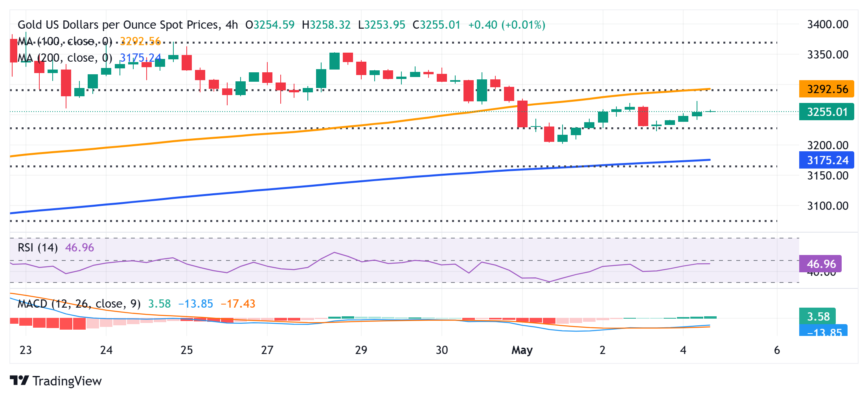868x398 pixels.
Task: Click the 3400.00 price axis label
Action: pos(828,24)
